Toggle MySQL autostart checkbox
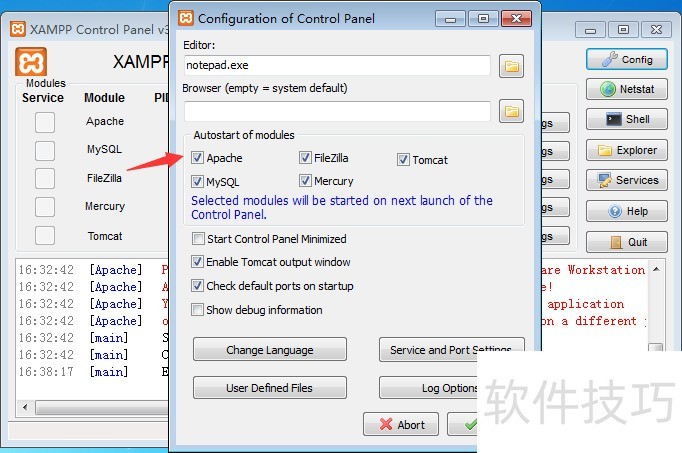 197,181
